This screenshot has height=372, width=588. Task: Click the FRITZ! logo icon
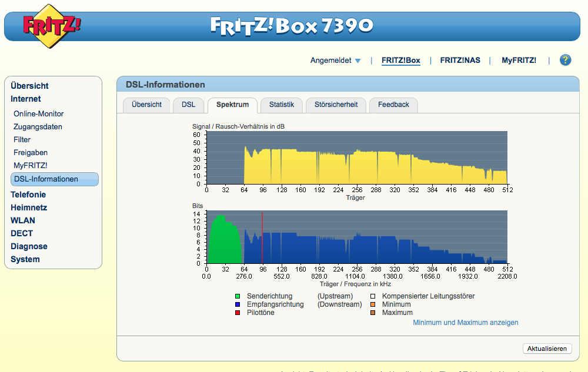52,26
